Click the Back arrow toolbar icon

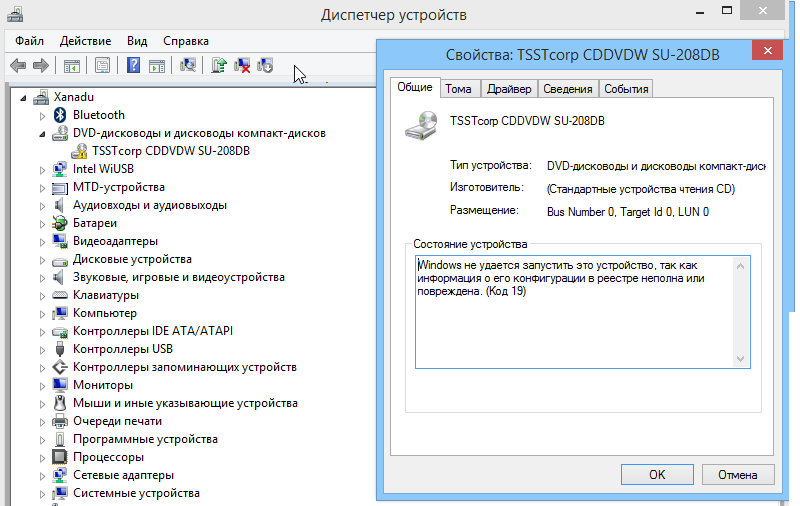(18, 65)
